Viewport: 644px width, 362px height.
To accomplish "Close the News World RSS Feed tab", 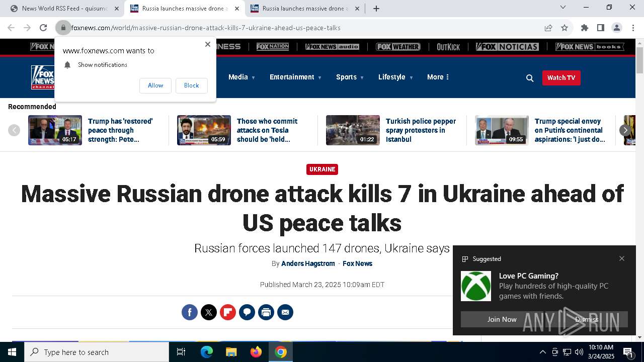I will click(x=117, y=9).
